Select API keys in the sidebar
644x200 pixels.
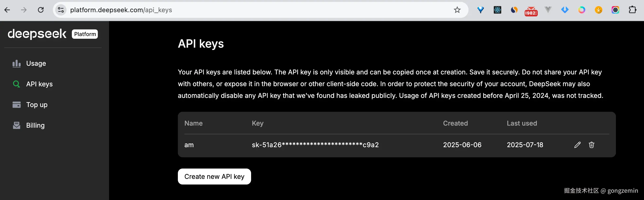click(39, 84)
